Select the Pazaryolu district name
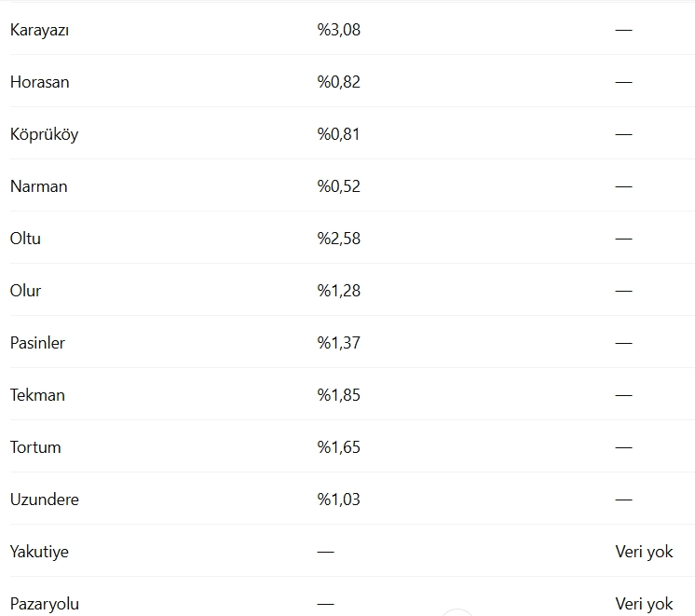The width and height of the screenshot is (695, 616). coord(45,604)
